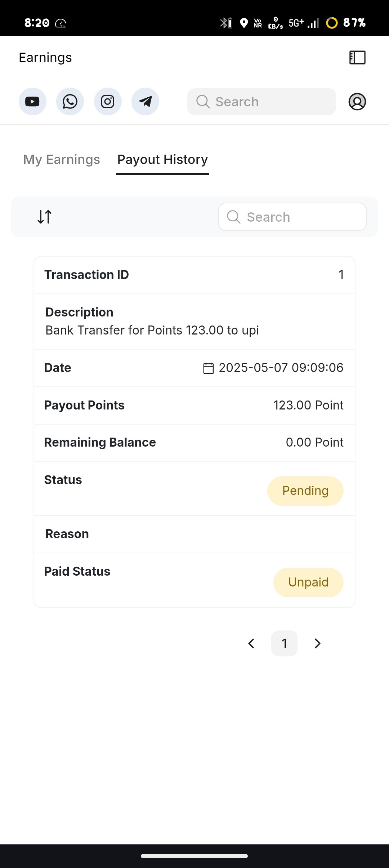Viewport: 389px width, 868px height.
Task: Go to the next page chevron
Action: (x=317, y=643)
